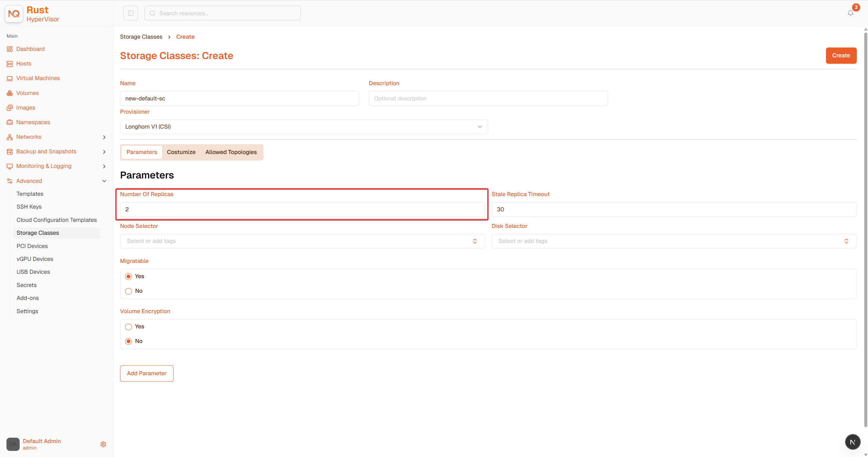Switch to the Costumize tab
868x457 pixels.
point(181,152)
